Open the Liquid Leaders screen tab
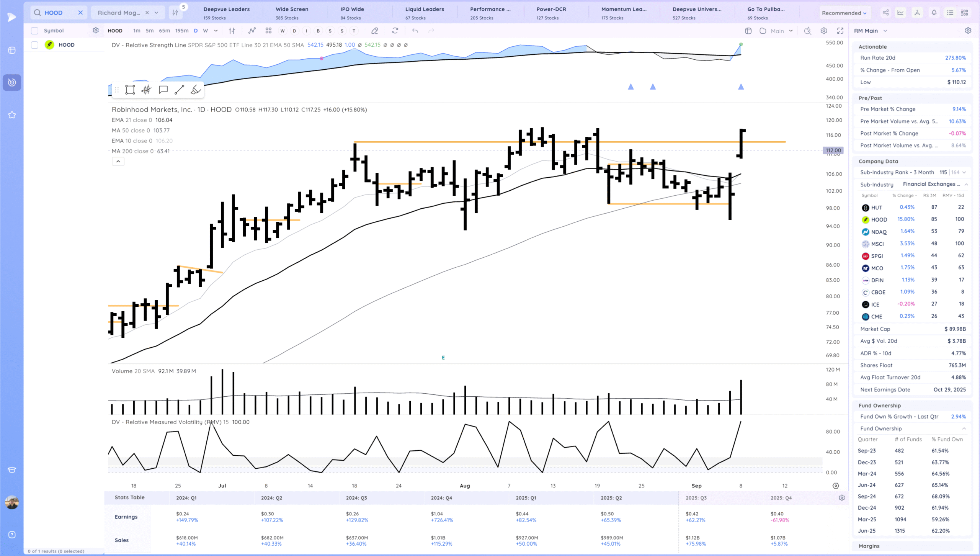Viewport: 980px width, 556px height. pyautogui.click(x=425, y=13)
